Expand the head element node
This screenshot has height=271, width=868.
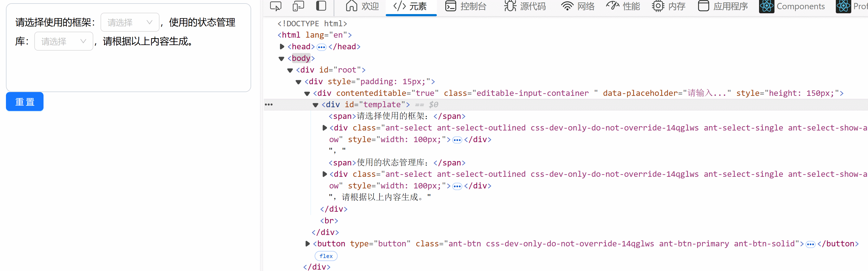[x=282, y=47]
